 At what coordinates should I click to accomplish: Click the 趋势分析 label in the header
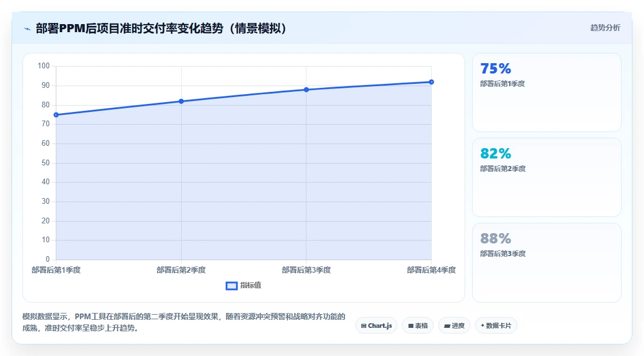(605, 28)
